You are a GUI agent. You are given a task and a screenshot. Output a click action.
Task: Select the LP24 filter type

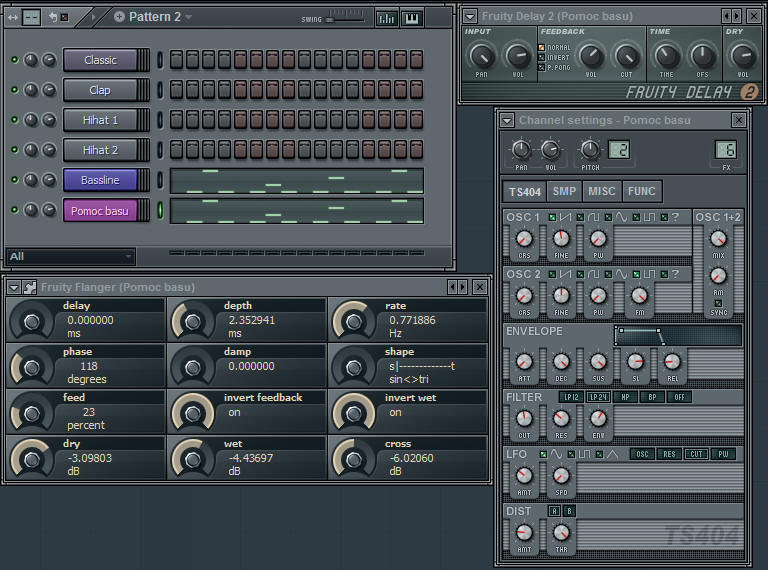[x=598, y=397]
